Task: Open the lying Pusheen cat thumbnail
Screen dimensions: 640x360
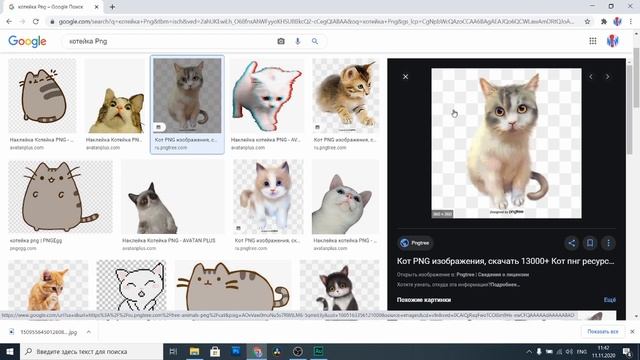Action: tap(233, 285)
